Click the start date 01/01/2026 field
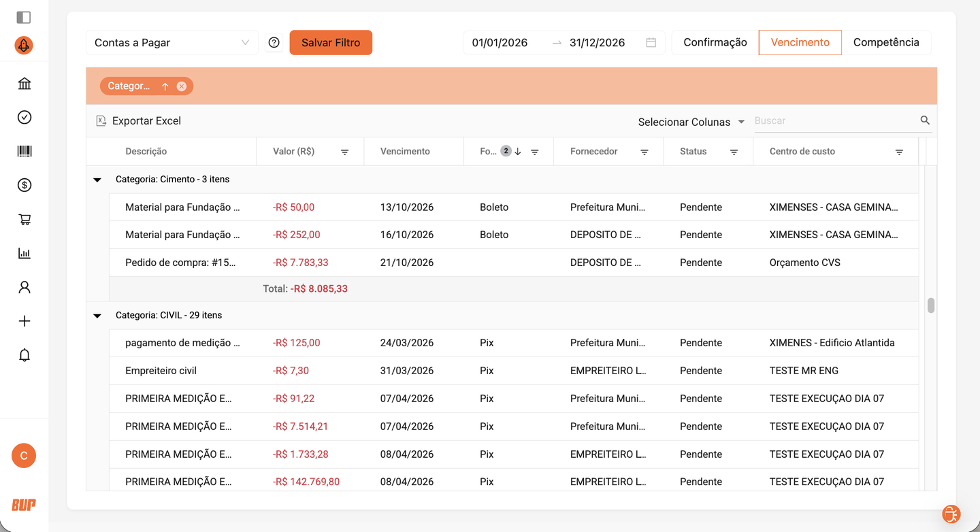Screen dimensions: 980x532 pos(500,42)
